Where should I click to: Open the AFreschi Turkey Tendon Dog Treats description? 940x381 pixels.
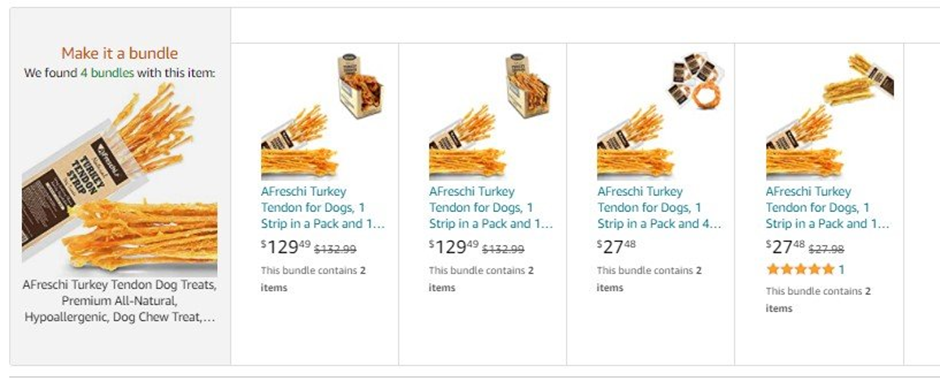coord(120,301)
